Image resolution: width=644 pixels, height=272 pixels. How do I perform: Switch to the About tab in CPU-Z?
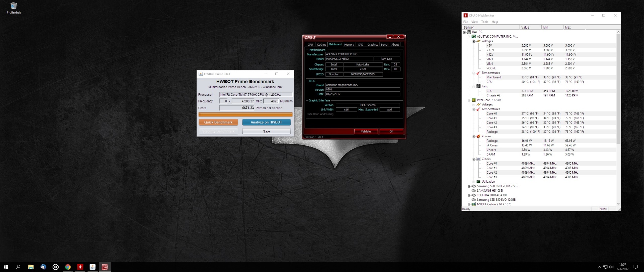(395, 45)
